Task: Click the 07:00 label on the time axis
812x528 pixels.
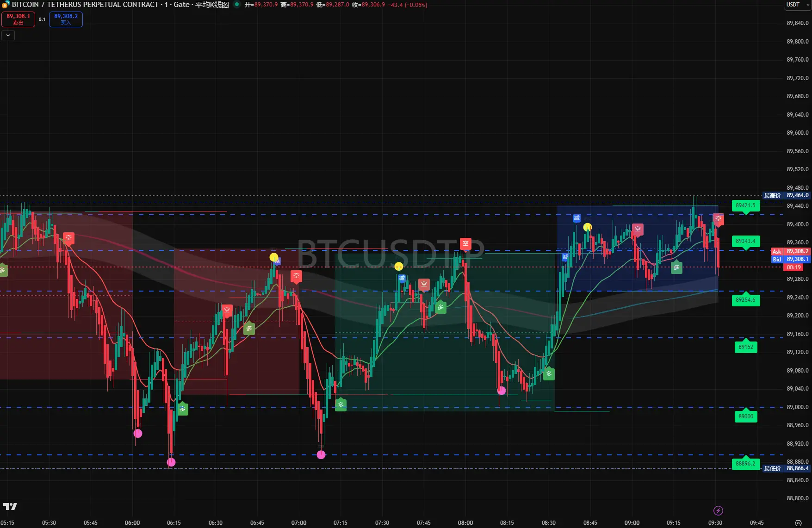Action: click(x=299, y=523)
